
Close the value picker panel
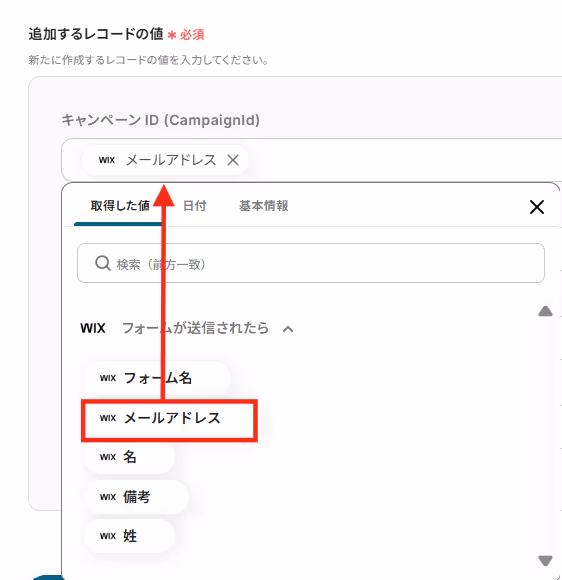click(536, 207)
